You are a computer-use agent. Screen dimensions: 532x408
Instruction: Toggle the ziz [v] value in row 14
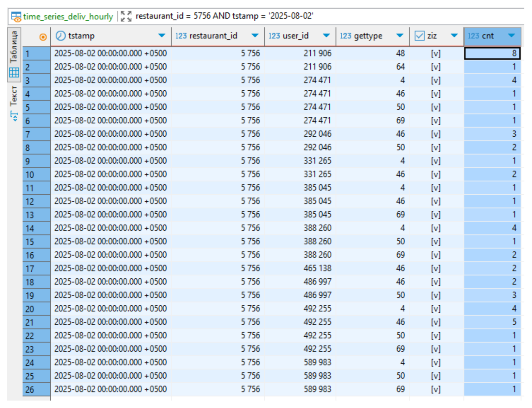pyautogui.click(x=436, y=228)
